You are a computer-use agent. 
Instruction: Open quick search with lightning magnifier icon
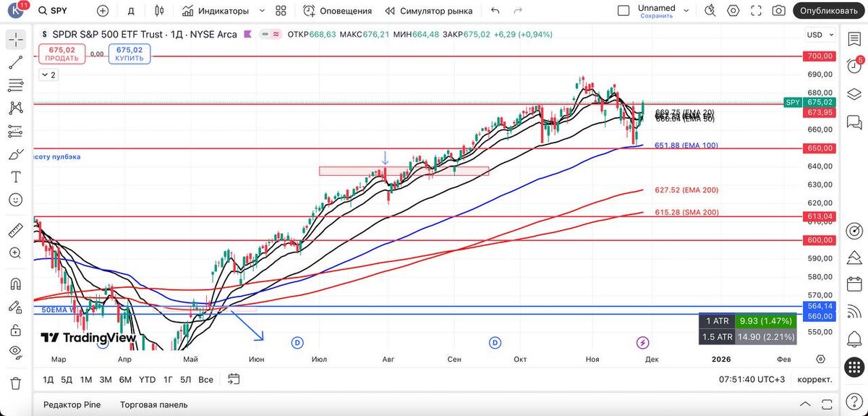(710, 11)
